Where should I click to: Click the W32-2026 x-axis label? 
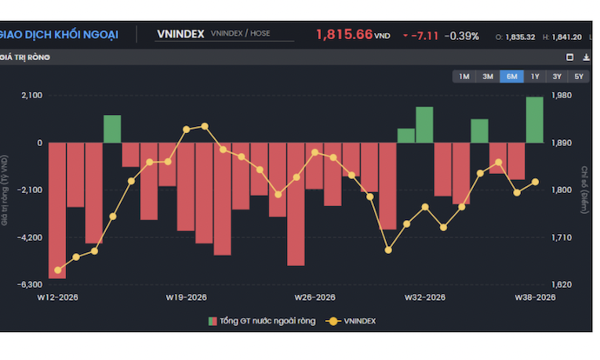(425, 297)
